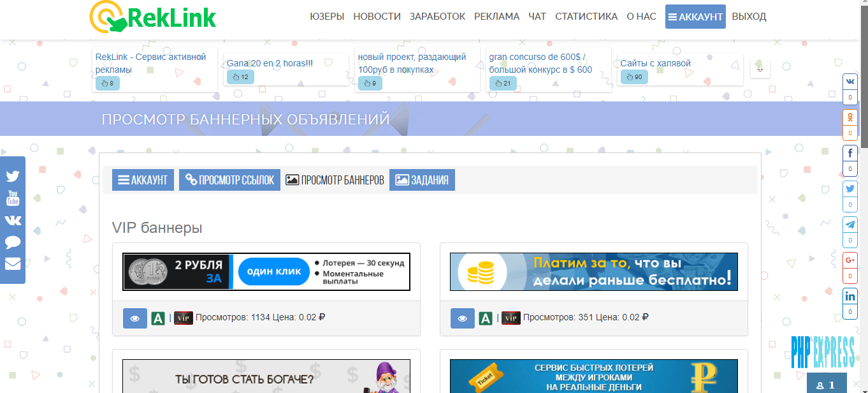Viewport: 868px width, 393px height.
Task: Click the VIP badge for the 351-views banner
Action: (x=511, y=318)
